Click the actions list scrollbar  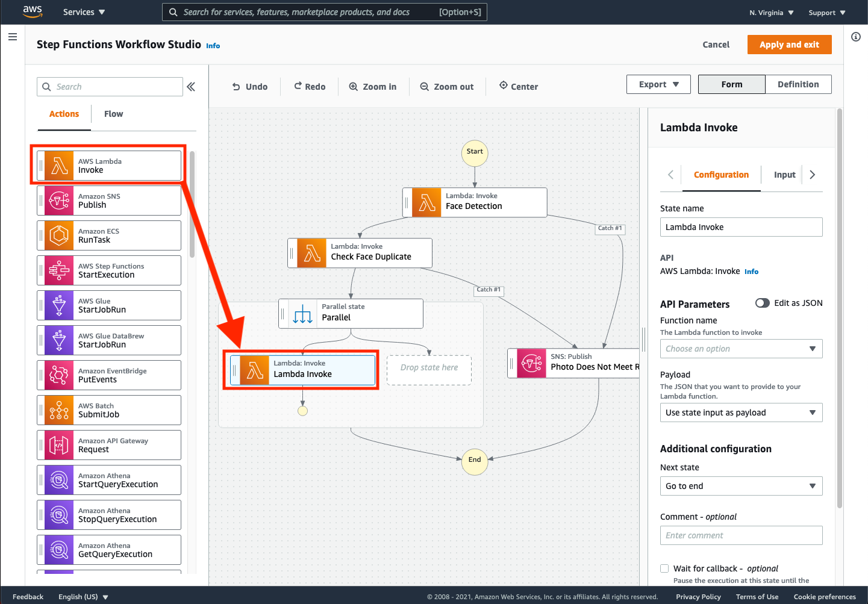[192, 205]
